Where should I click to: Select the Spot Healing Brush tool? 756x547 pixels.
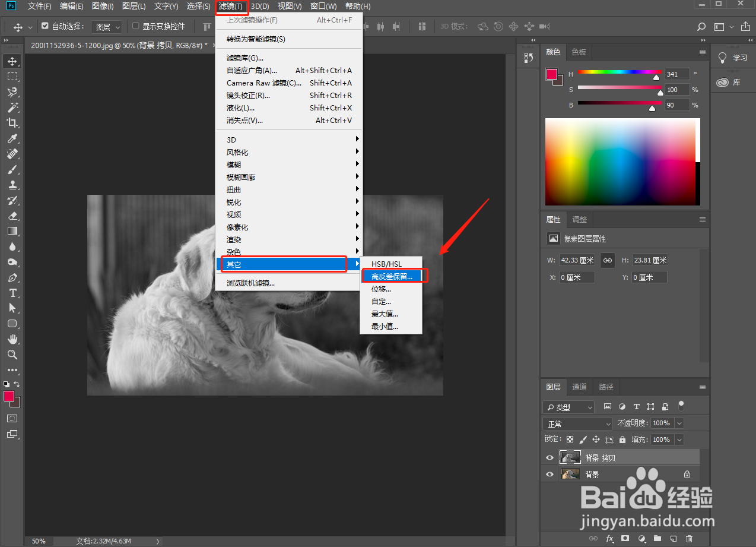tap(12, 154)
